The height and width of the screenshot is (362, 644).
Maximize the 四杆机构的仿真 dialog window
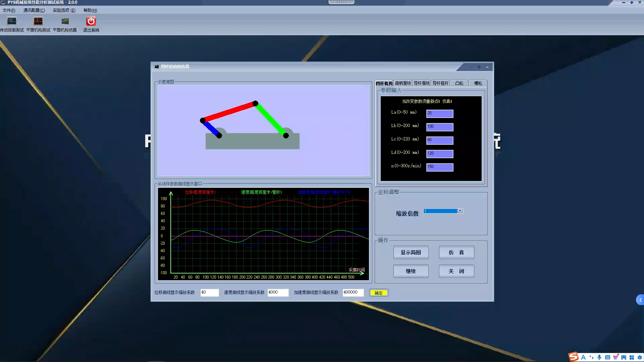(x=479, y=67)
